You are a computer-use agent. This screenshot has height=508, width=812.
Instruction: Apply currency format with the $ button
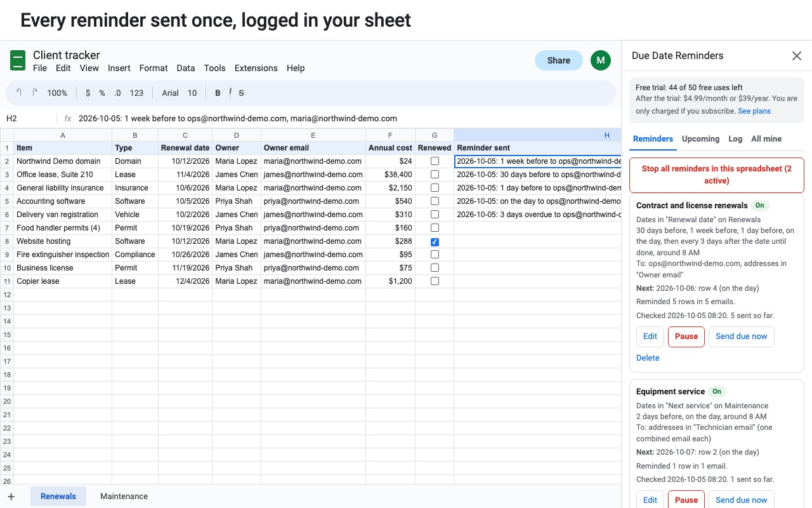click(88, 93)
